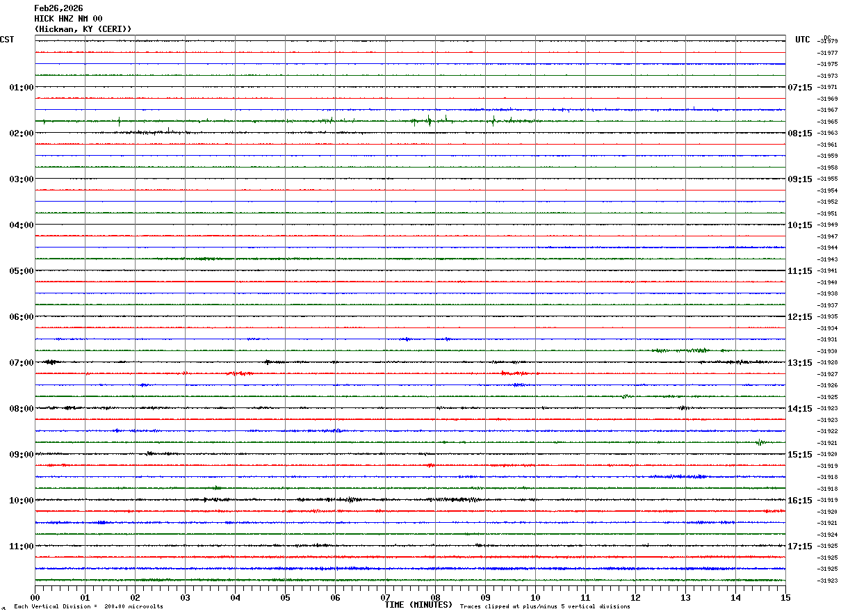Select minute tick label '07' on bottom axis
Screen dimensions: 841x616
(385, 598)
